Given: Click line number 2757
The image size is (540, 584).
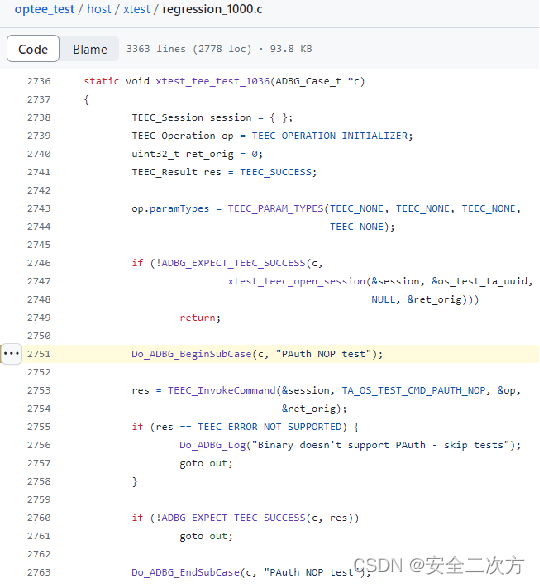Looking at the screenshot, I should coord(39,463).
